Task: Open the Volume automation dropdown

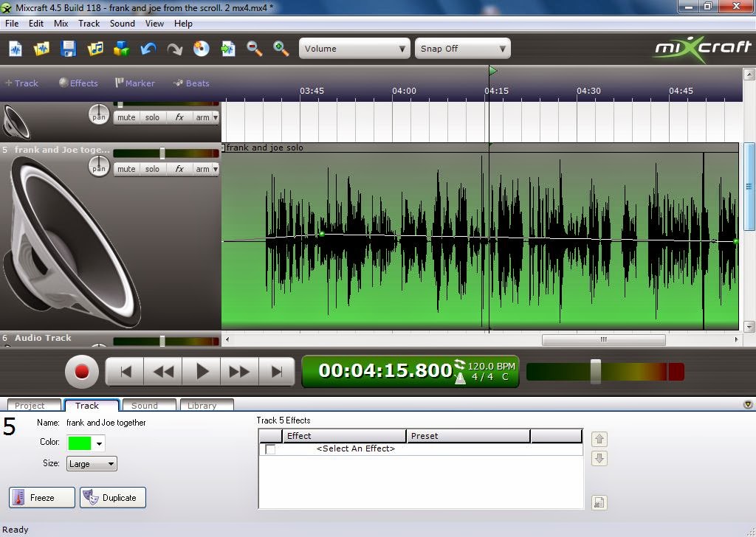Action: [354, 49]
